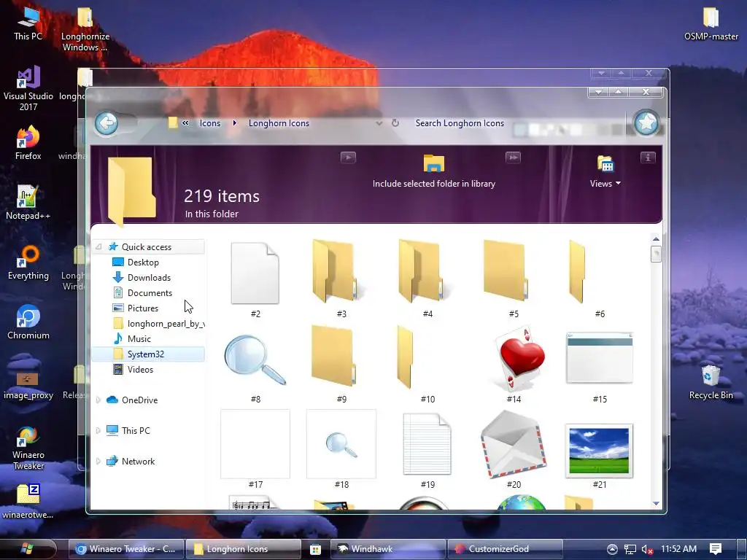Click the muted volume tray icon
The image size is (747, 560).
647,550
